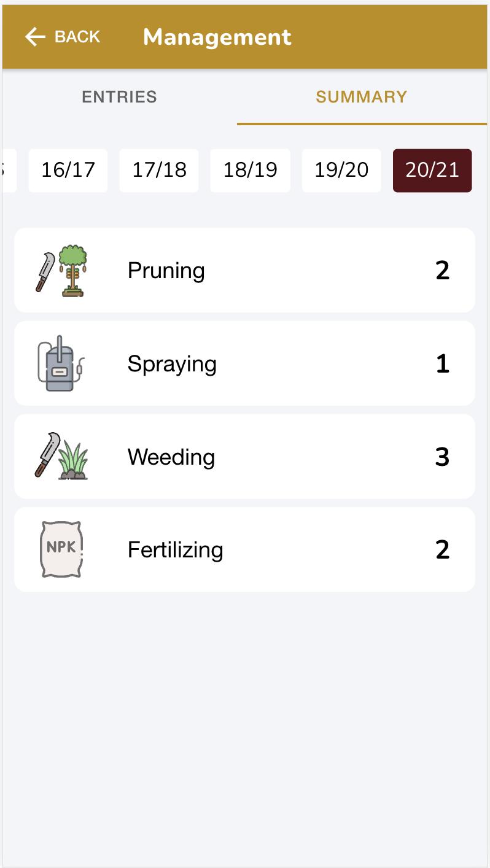Switch to the Entries tab
The image size is (490, 868).
tap(120, 97)
